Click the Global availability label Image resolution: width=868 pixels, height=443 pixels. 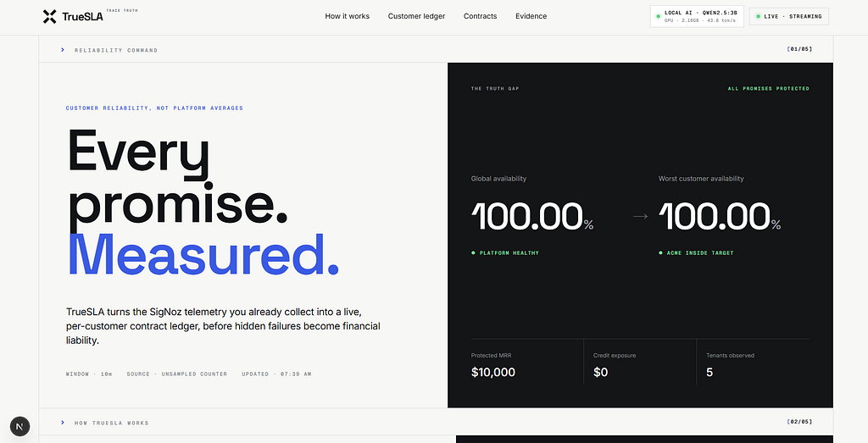coord(498,179)
